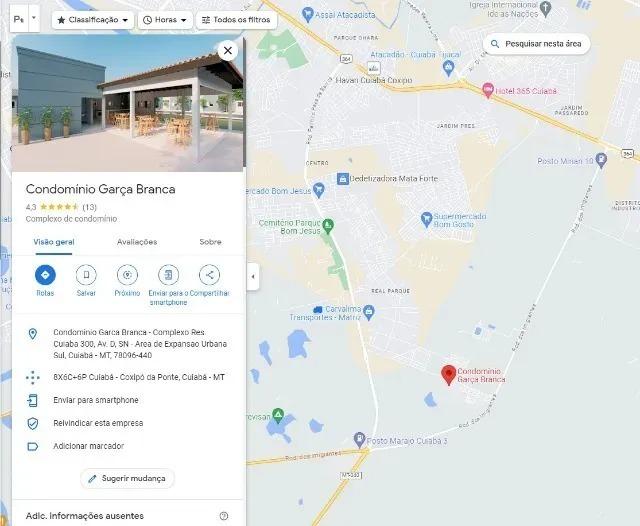Click the blue Rotas directions icon

45,275
